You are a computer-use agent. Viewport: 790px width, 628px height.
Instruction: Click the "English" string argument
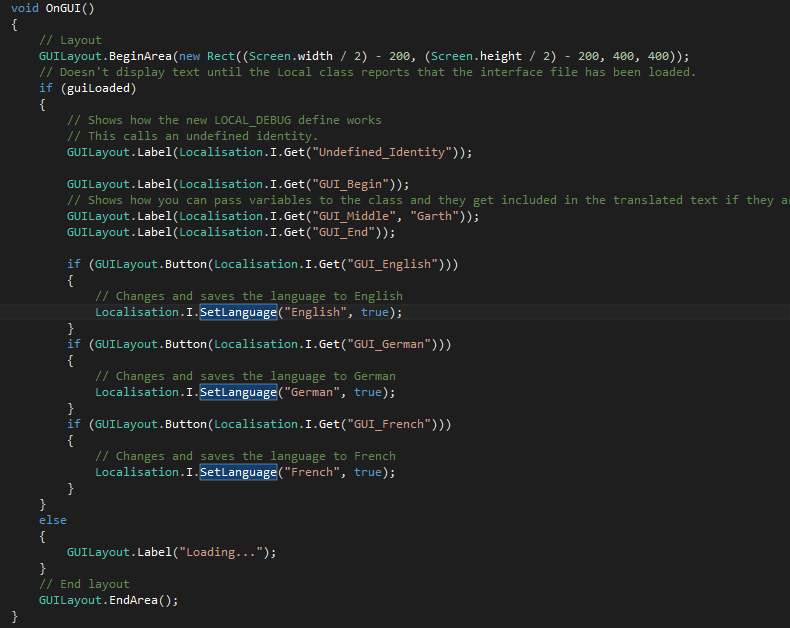click(x=315, y=312)
